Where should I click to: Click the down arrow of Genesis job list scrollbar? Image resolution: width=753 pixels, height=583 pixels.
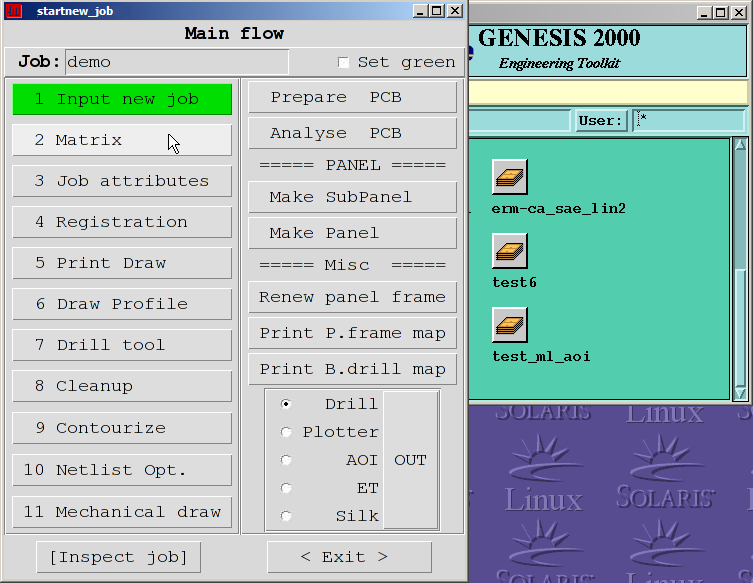(740, 394)
